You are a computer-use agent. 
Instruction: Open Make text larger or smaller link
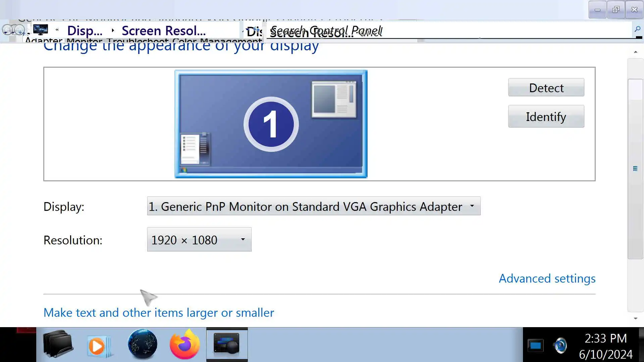(x=159, y=313)
